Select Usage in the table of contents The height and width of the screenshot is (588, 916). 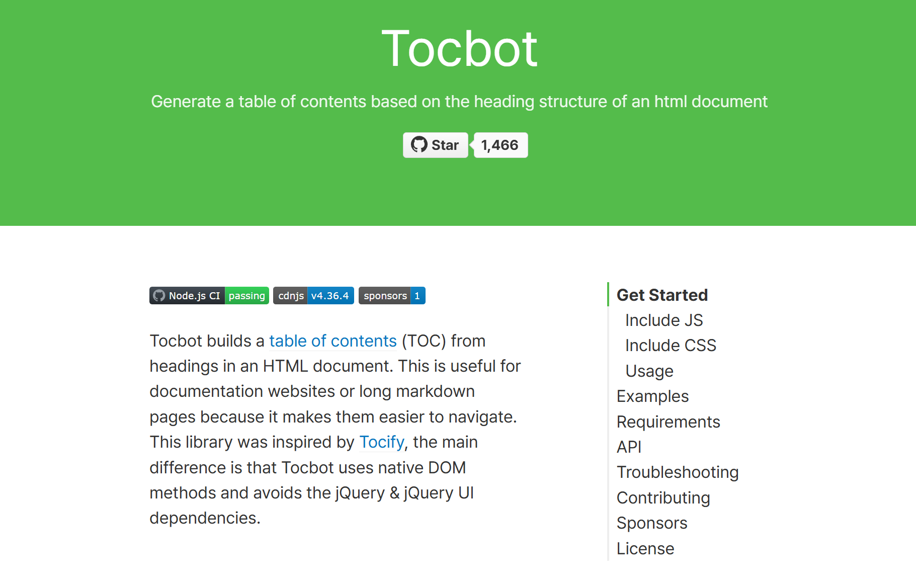click(x=649, y=371)
